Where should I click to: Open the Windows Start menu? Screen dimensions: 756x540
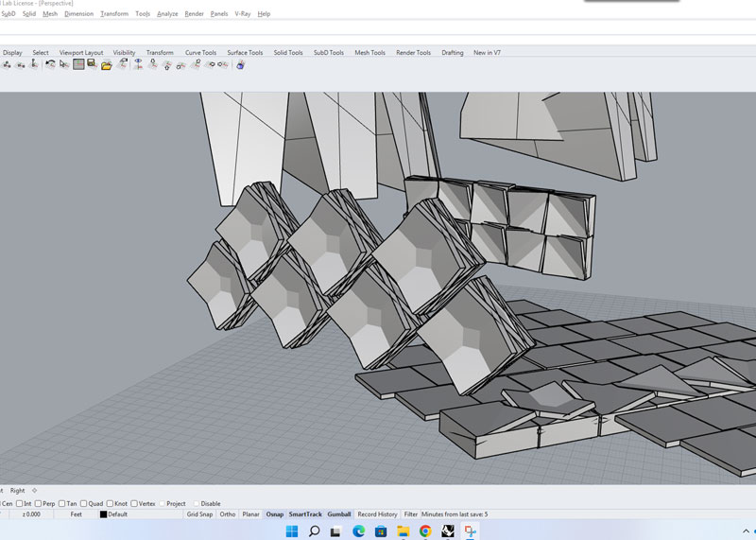[x=292, y=531]
